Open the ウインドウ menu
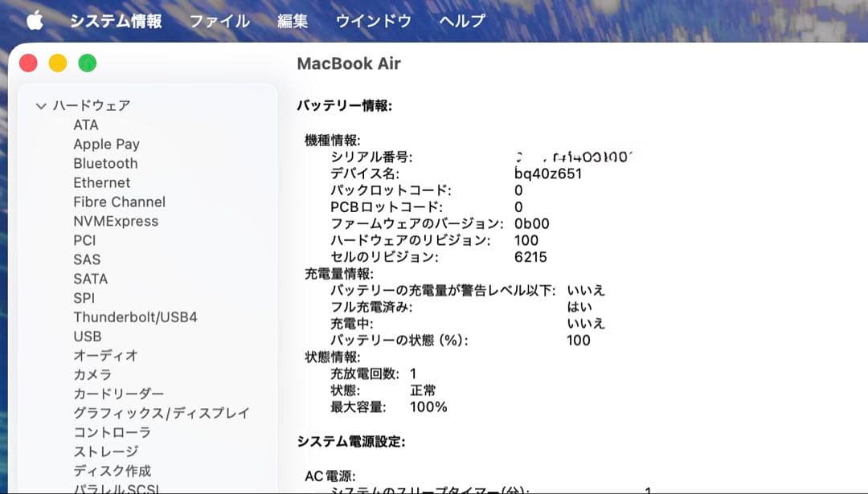 pyautogui.click(x=373, y=21)
